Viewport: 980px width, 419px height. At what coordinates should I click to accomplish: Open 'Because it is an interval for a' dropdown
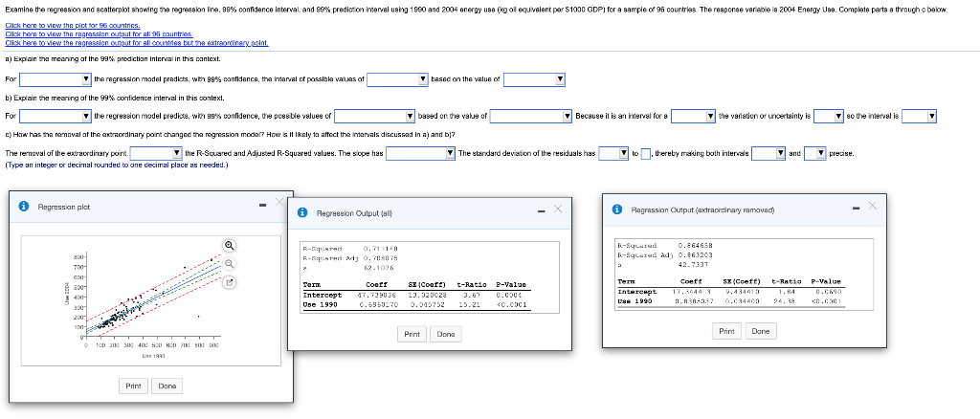point(694,116)
